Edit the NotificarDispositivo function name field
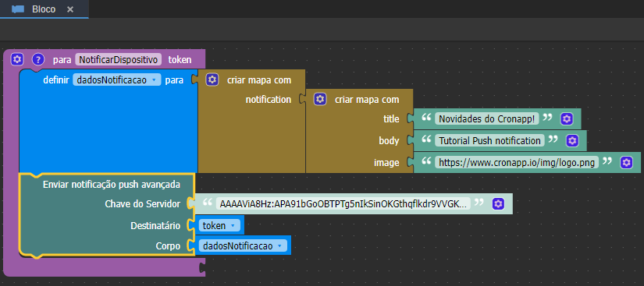This screenshot has width=644, height=286. point(119,60)
